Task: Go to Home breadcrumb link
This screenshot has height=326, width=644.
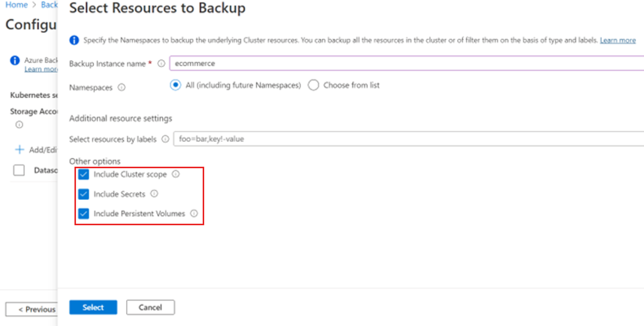Action: [x=16, y=5]
